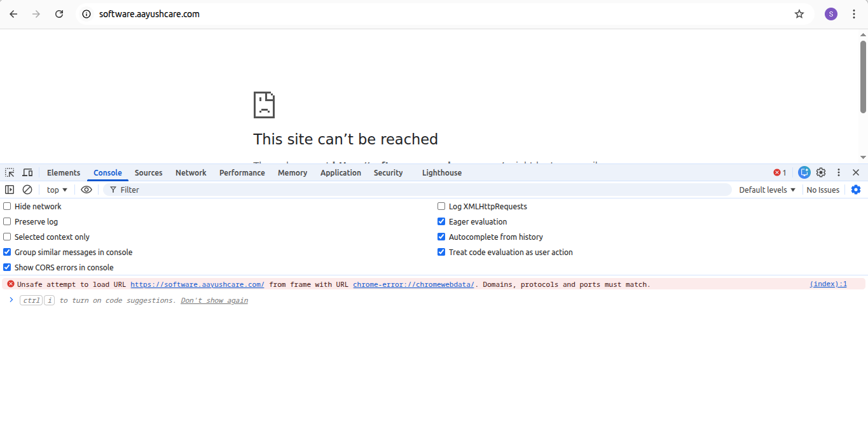Disable Autocomplete from history
This screenshot has width=868, height=444.
pos(441,237)
